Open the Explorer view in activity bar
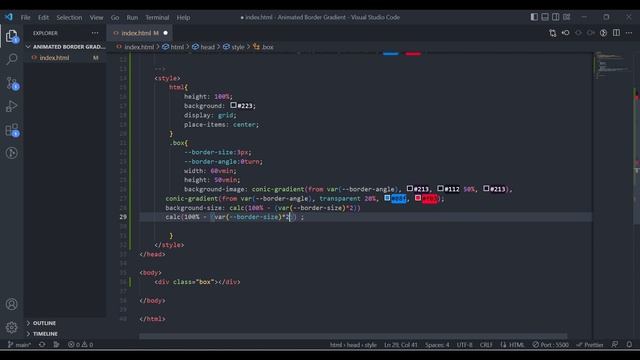 (x=12, y=36)
